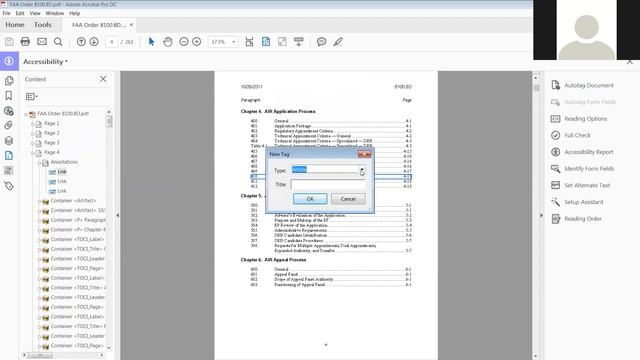Screen dimensions: 640x360
Task: Collapse Page 4 in content tree
Action: tap(33, 153)
